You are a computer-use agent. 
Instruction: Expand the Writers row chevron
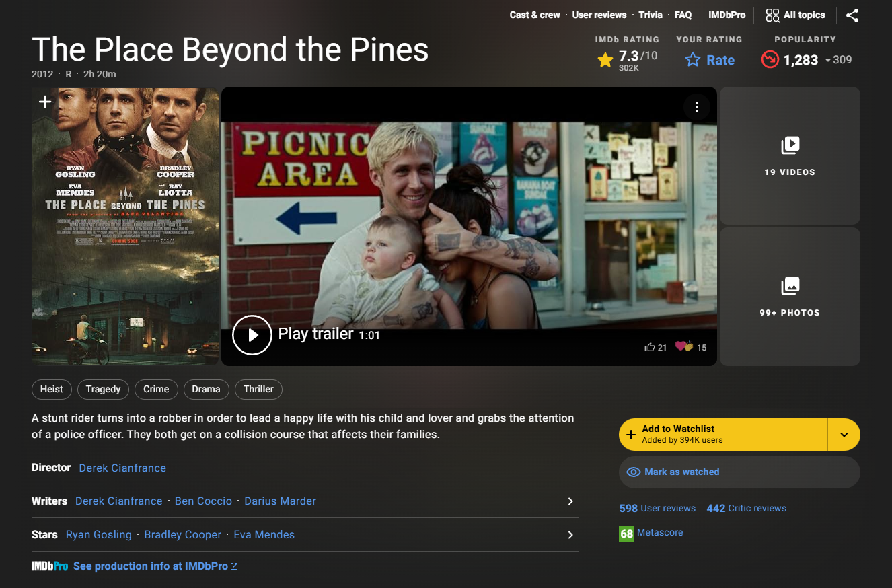coord(570,501)
